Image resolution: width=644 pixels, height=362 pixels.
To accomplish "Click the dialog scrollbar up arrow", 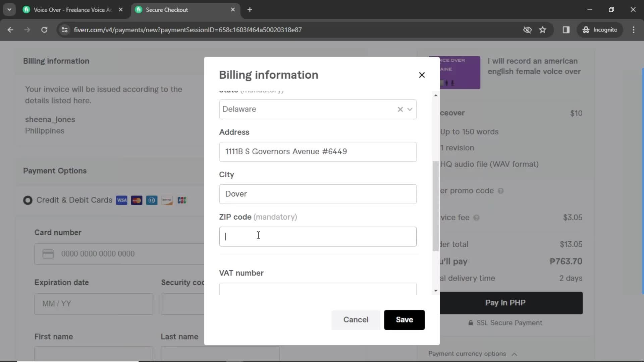I will [x=436, y=96].
